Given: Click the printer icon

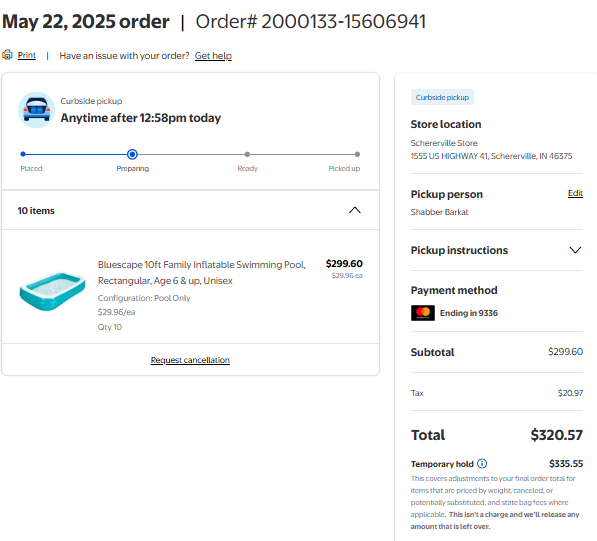Looking at the screenshot, I should 7,55.
